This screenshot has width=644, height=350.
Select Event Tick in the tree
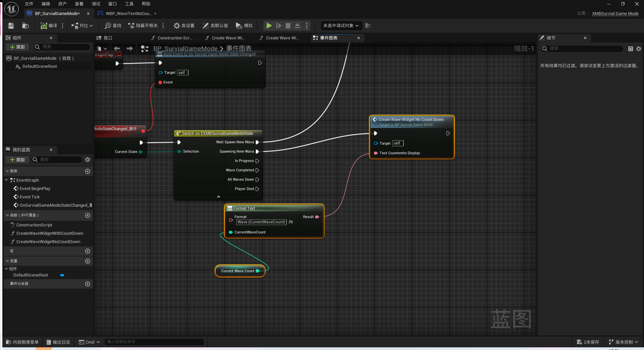click(29, 197)
